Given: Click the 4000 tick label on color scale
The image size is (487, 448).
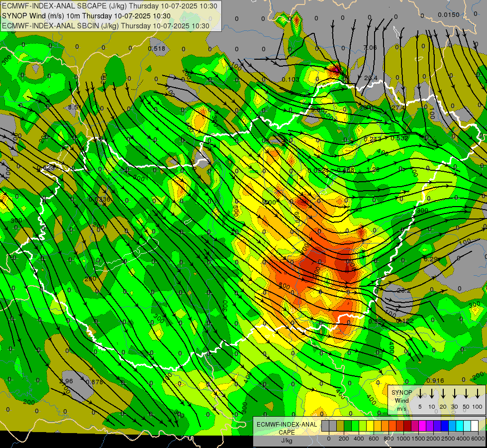Looking at the screenshot, I should coord(463,439).
